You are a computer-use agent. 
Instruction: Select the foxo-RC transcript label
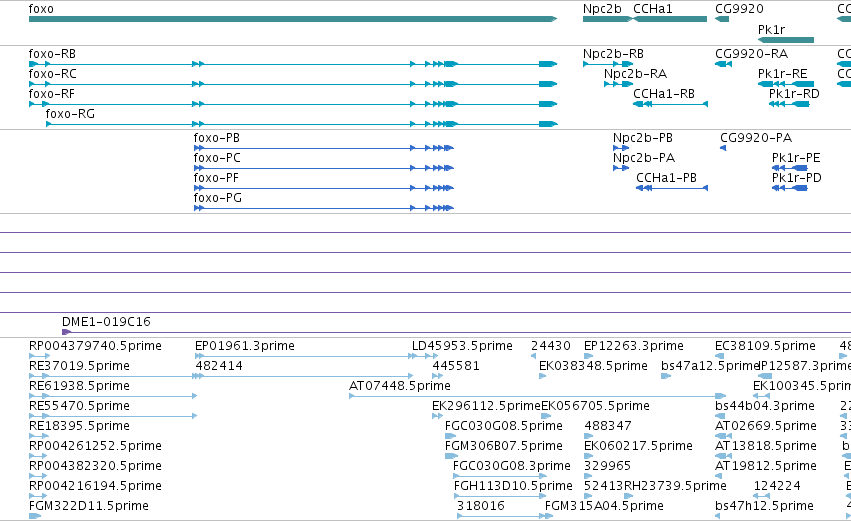click(53, 74)
